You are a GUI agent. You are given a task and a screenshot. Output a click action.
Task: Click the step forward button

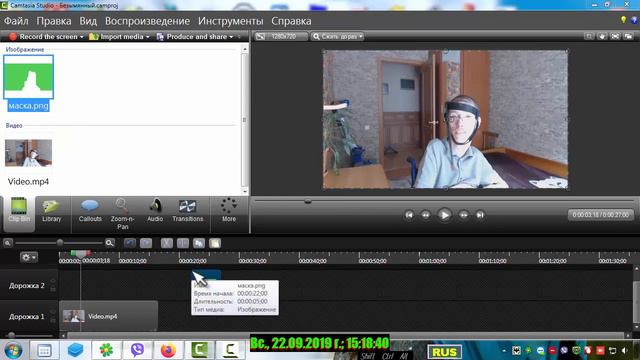pyautogui.click(x=464, y=215)
